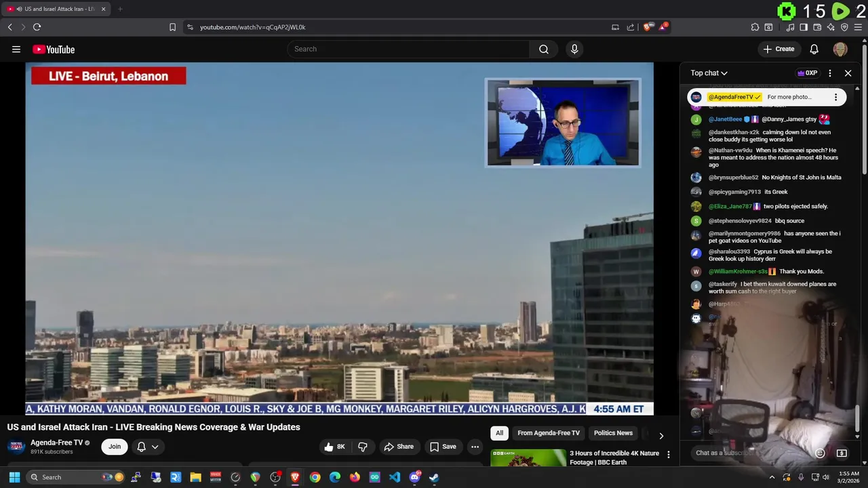Click chat scrollbar thumb
The width and height of the screenshot is (868, 488).
click(858, 418)
